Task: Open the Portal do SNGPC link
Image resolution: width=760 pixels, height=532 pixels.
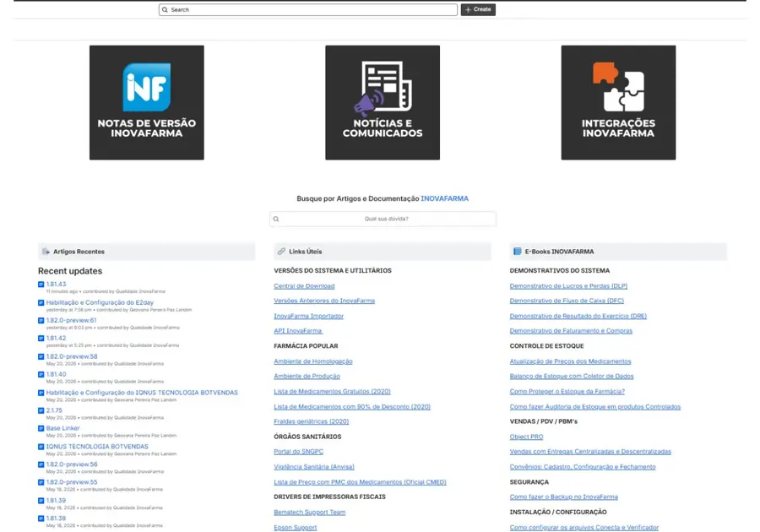Action: [x=299, y=452]
